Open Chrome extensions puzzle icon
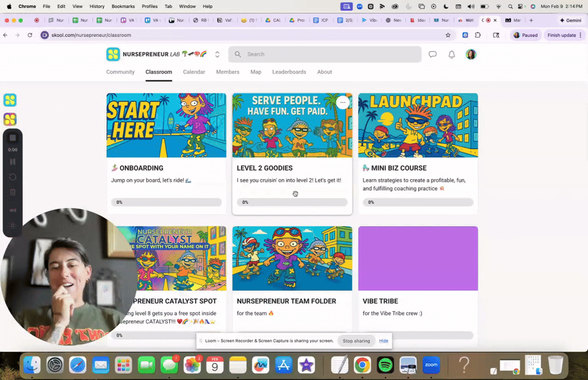The height and width of the screenshot is (380, 588). 478,35
